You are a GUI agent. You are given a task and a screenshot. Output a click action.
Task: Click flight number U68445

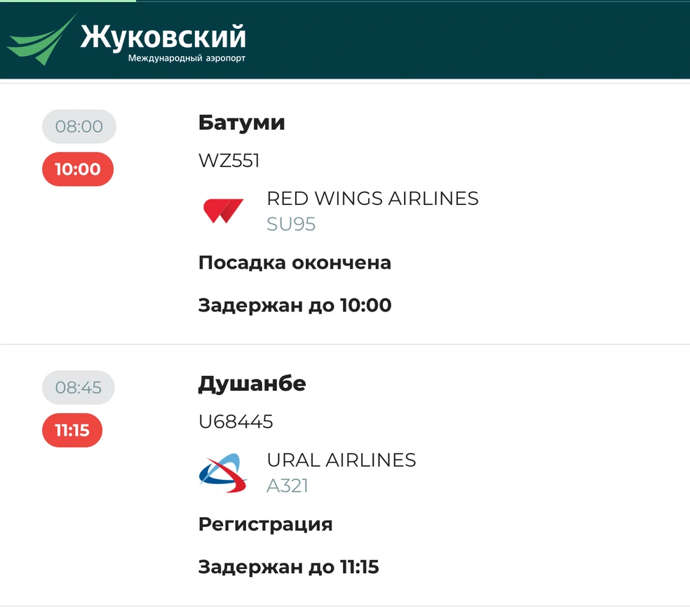236,422
